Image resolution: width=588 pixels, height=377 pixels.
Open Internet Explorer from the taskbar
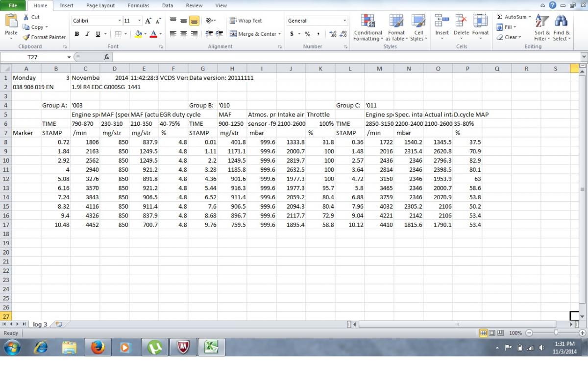coord(41,347)
